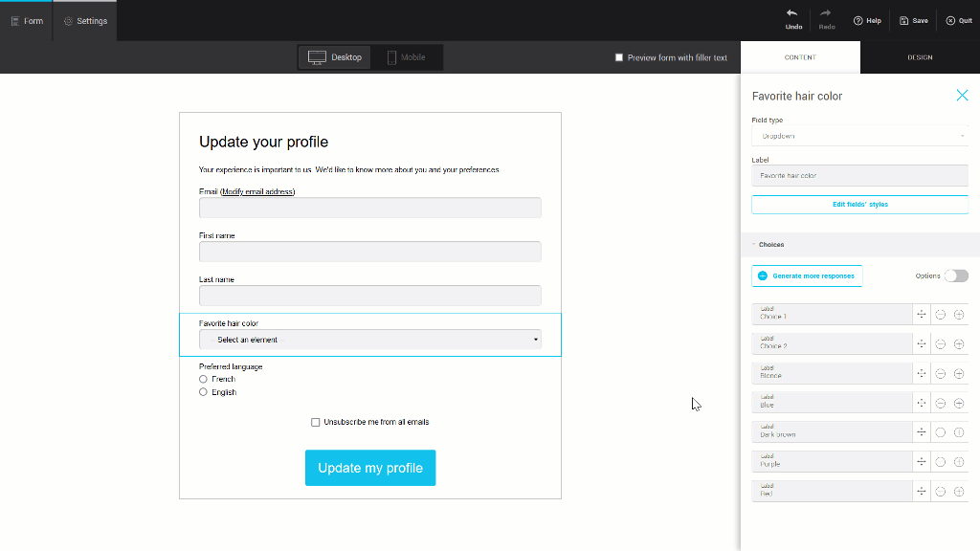Click the drag handle on the Dark brown row
The image size is (980, 551).
pos(922,431)
